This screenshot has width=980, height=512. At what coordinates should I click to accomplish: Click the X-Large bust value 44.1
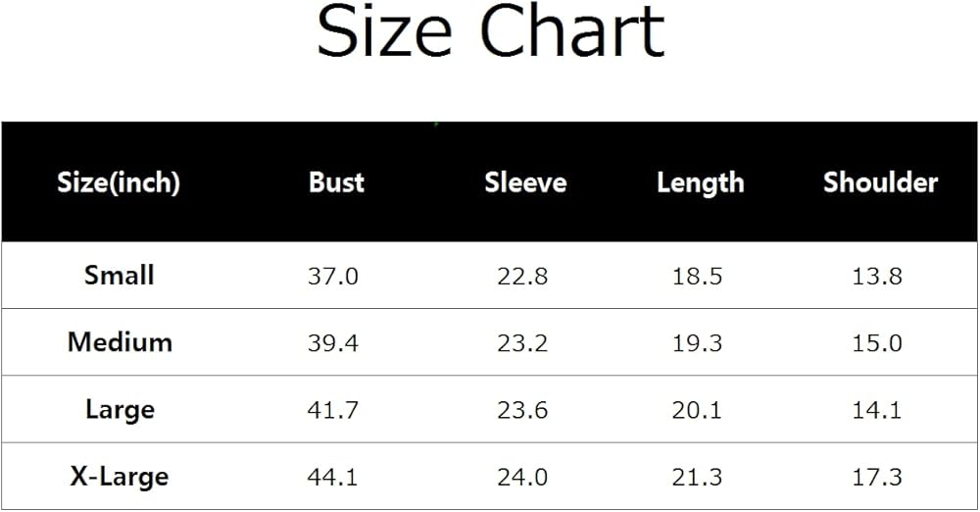[x=333, y=478]
